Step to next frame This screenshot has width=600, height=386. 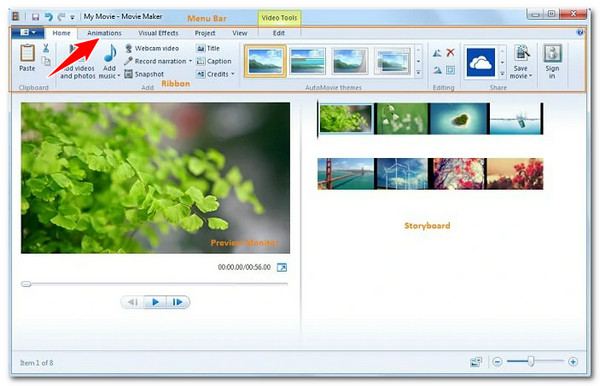pos(178,302)
